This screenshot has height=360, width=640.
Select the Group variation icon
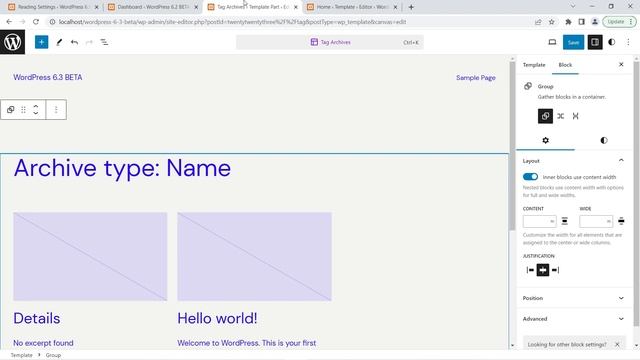(x=545, y=116)
